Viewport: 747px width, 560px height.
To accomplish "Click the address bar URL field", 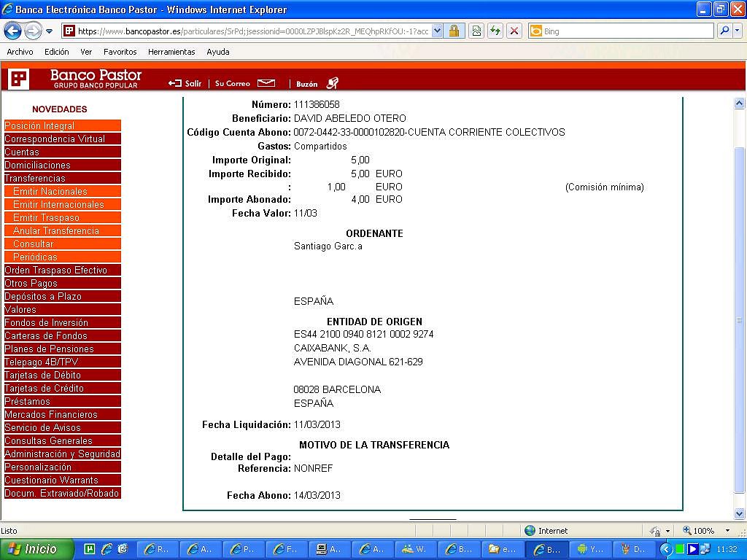I will pyautogui.click(x=252, y=31).
